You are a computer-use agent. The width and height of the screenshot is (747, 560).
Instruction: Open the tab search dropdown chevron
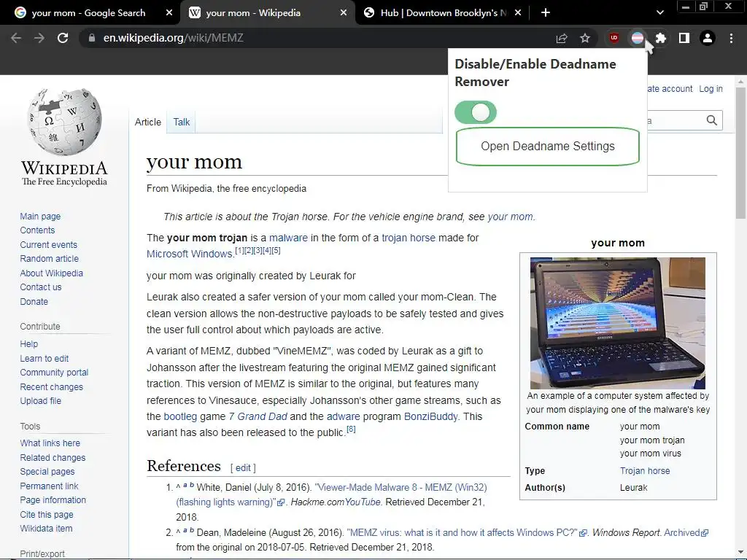[659, 13]
